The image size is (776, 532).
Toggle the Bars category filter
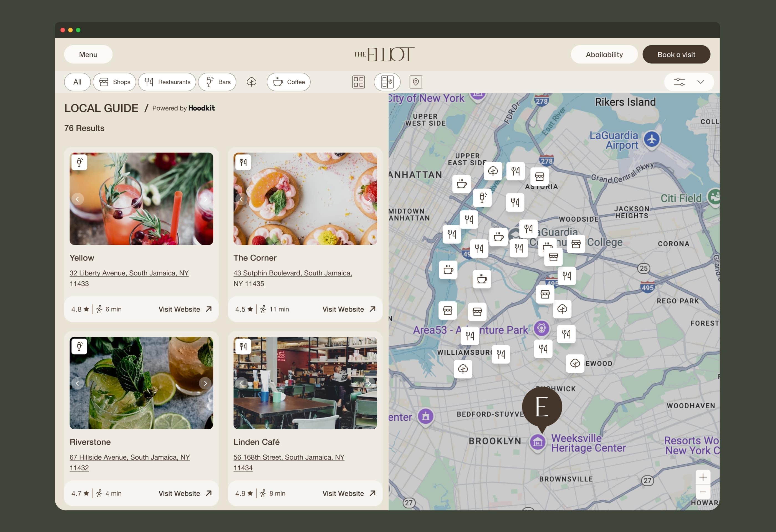217,82
